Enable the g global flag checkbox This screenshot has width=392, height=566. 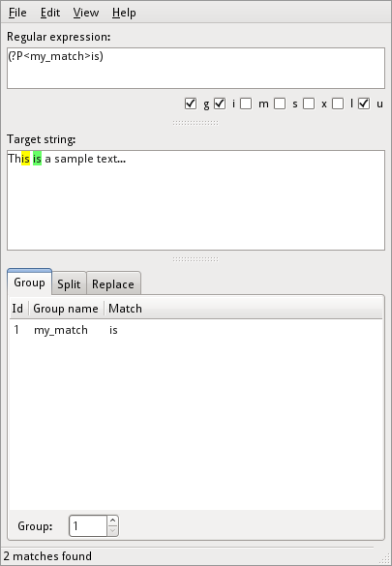pyautogui.click(x=191, y=104)
